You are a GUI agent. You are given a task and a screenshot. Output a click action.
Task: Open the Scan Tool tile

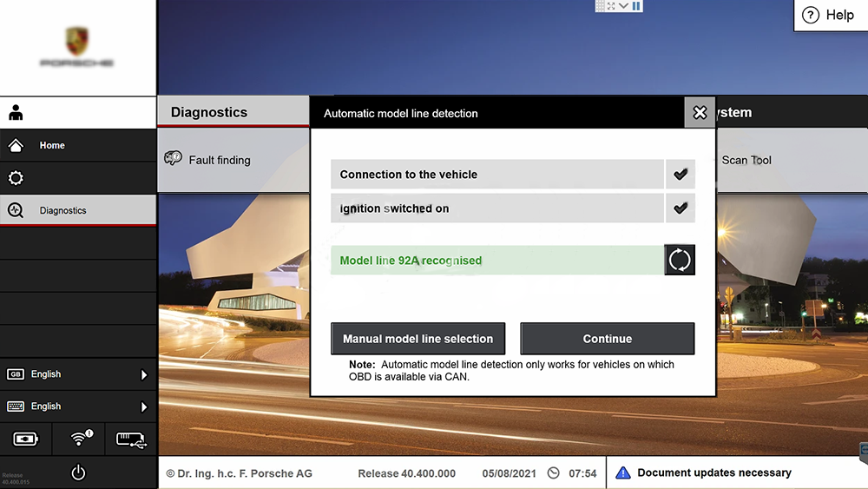(x=792, y=160)
